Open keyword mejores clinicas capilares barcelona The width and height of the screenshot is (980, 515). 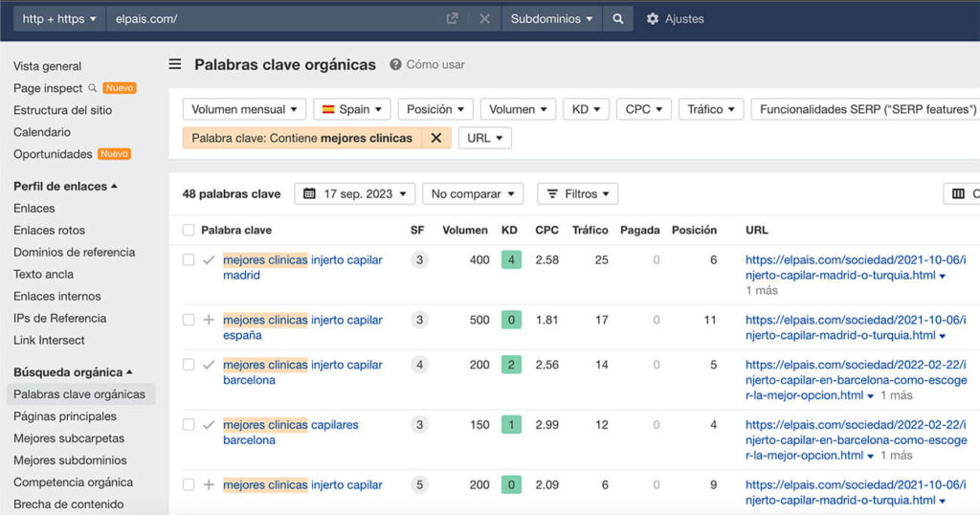pyautogui.click(x=291, y=433)
